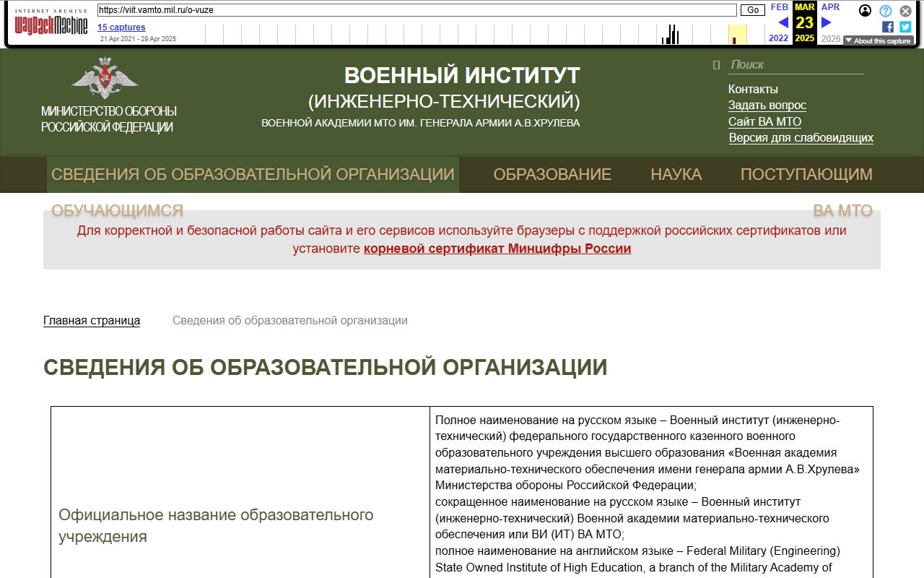Select the FEB month link

tap(780, 7)
